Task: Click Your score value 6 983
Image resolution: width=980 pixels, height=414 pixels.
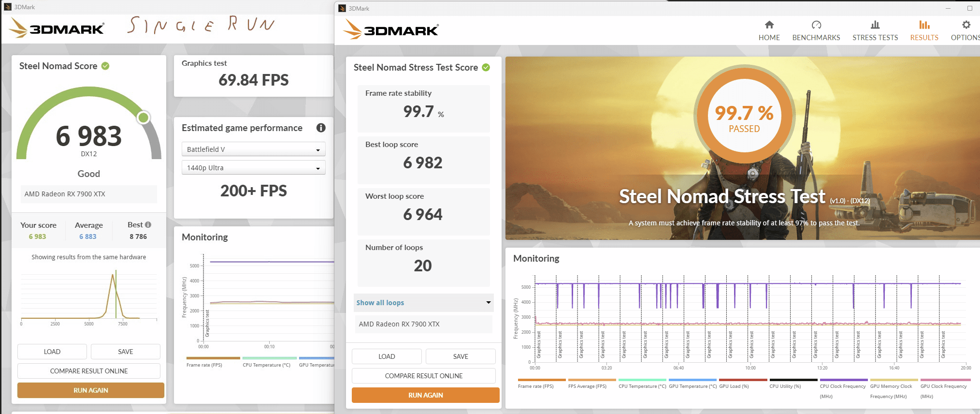Action: pos(37,237)
